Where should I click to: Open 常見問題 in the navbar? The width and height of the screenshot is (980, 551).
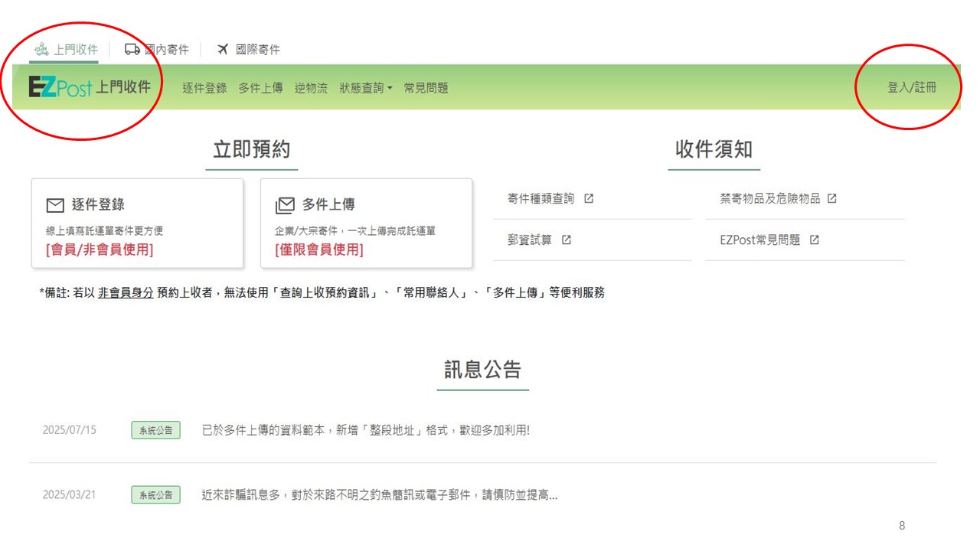[x=426, y=88]
